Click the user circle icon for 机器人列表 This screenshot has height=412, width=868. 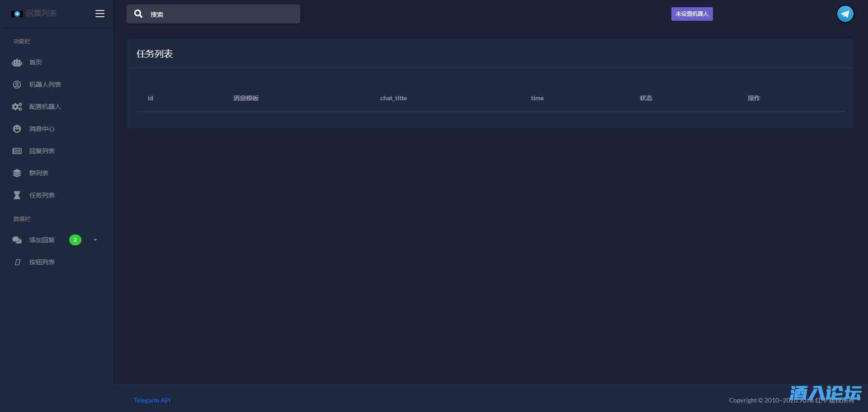click(x=17, y=84)
